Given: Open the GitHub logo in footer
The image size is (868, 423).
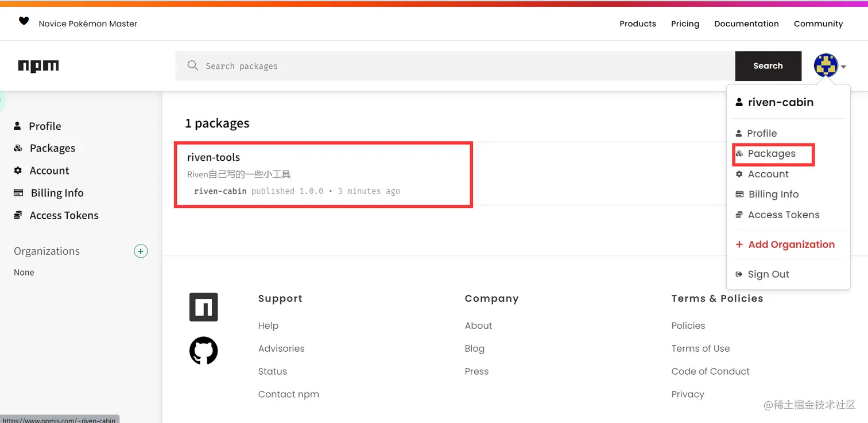Looking at the screenshot, I should tap(204, 351).
